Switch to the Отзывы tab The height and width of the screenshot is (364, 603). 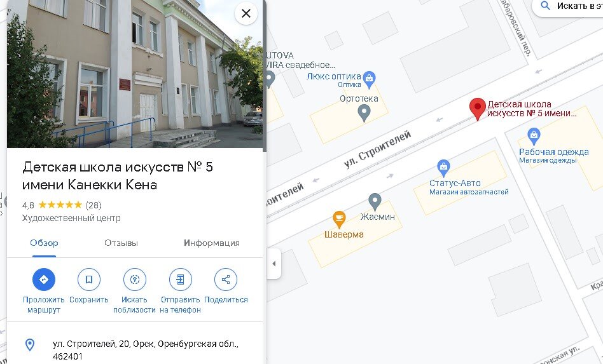(x=121, y=243)
